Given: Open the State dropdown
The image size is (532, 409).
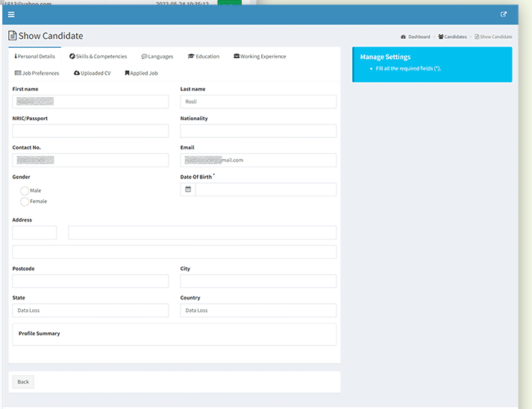Looking at the screenshot, I should (x=90, y=310).
